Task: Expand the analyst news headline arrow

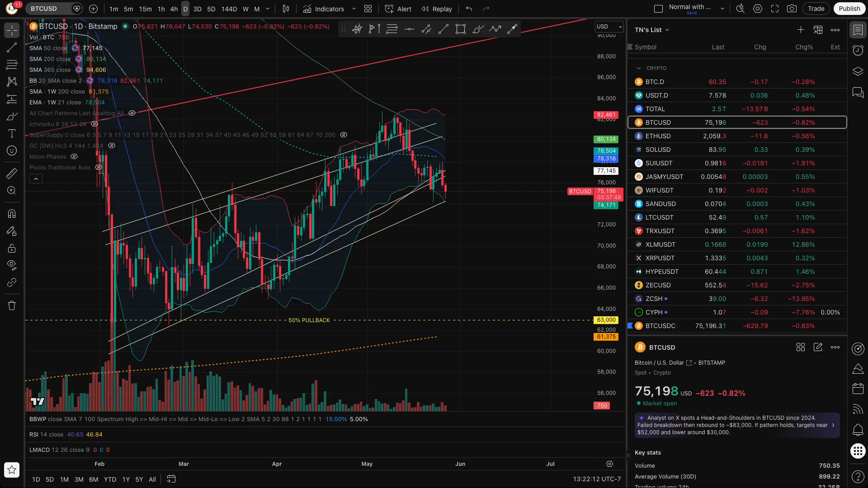Action: [x=833, y=425]
